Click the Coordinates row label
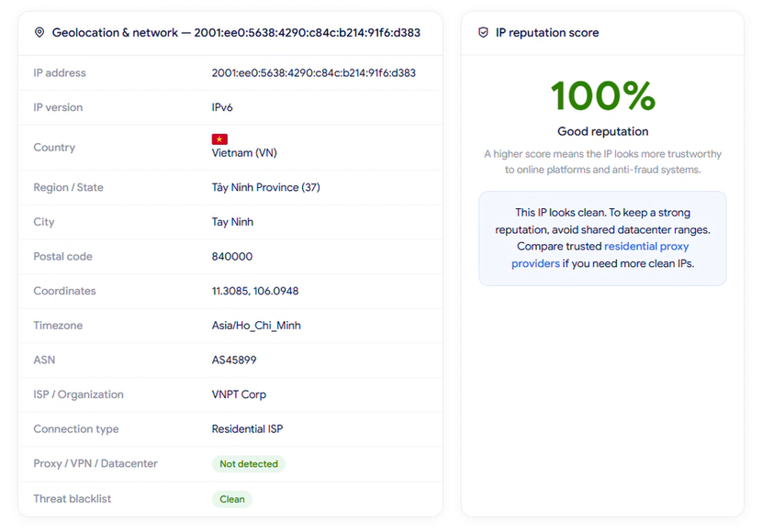The image size is (762, 532). click(64, 291)
